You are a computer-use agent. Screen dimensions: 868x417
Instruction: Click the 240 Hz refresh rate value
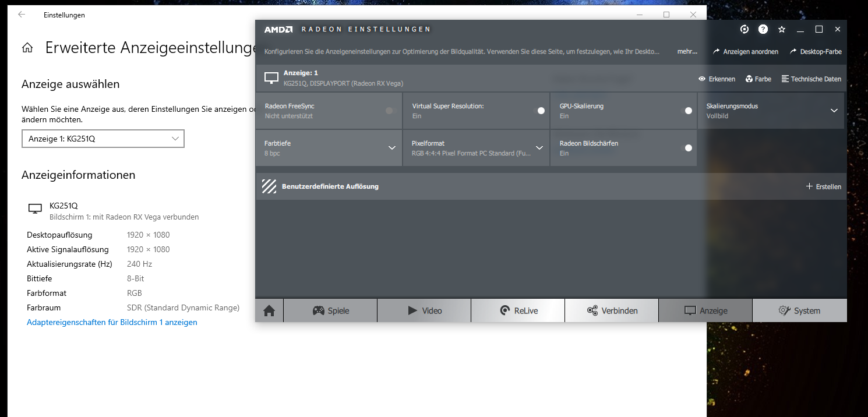point(139,264)
